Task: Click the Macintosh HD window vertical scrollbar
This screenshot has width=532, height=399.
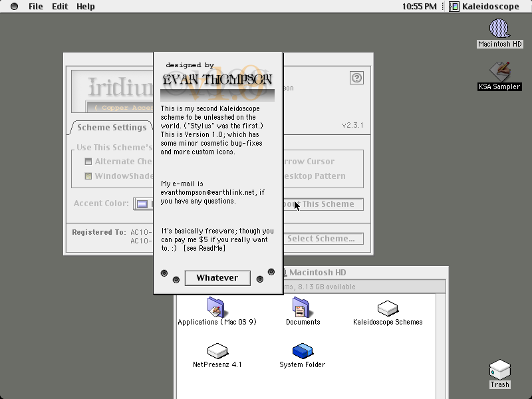Action: [441, 346]
